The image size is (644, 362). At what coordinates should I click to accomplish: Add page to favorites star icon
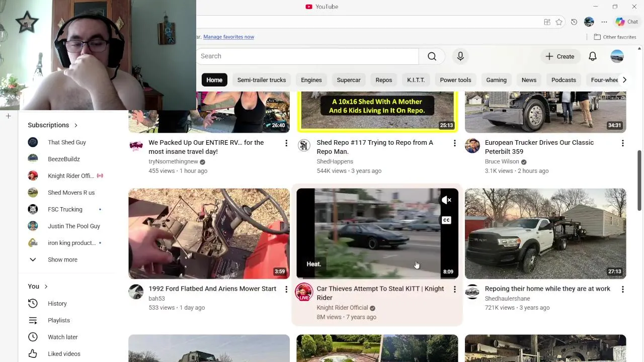click(x=559, y=22)
